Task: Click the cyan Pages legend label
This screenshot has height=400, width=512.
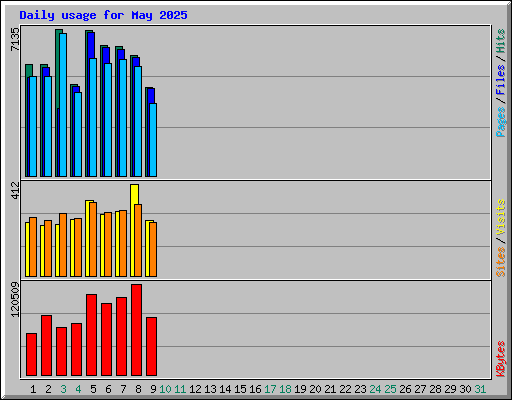Action: pos(501,122)
